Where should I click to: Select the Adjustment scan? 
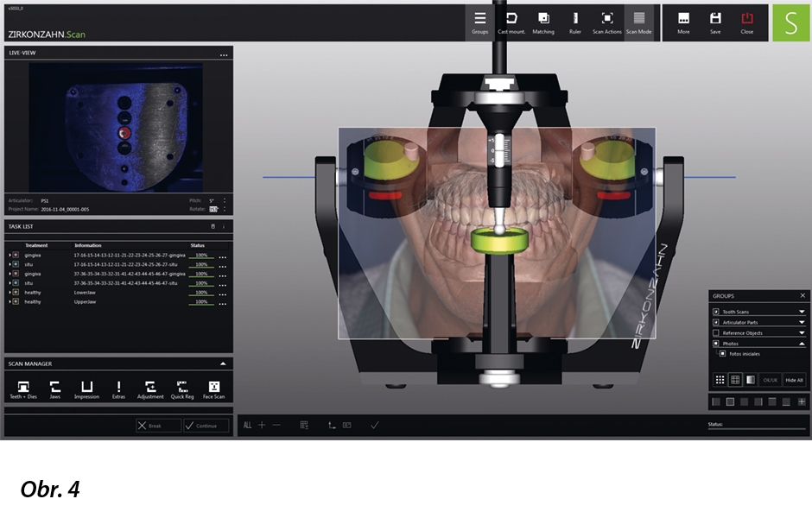click(x=150, y=389)
